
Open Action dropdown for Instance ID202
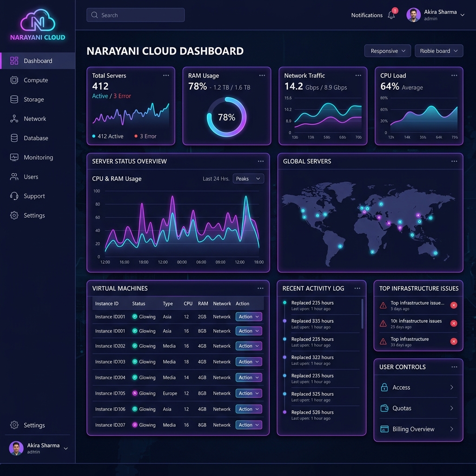coord(249,346)
